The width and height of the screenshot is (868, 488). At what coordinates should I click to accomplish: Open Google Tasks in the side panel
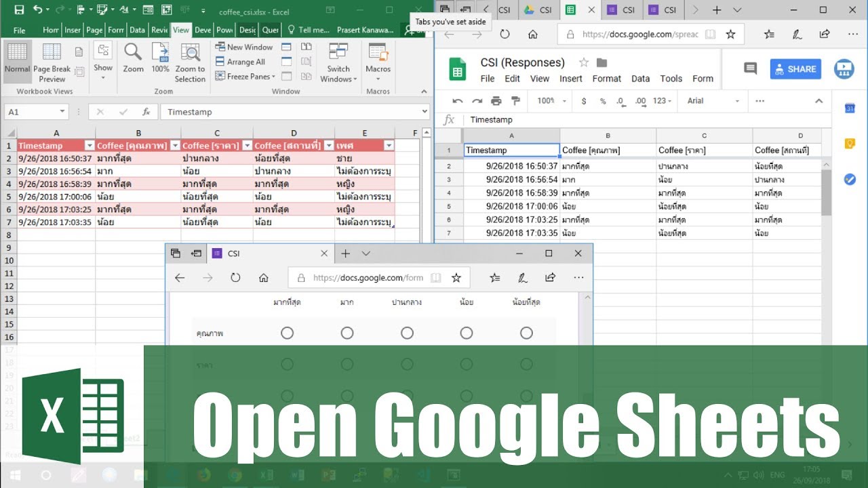click(x=850, y=179)
